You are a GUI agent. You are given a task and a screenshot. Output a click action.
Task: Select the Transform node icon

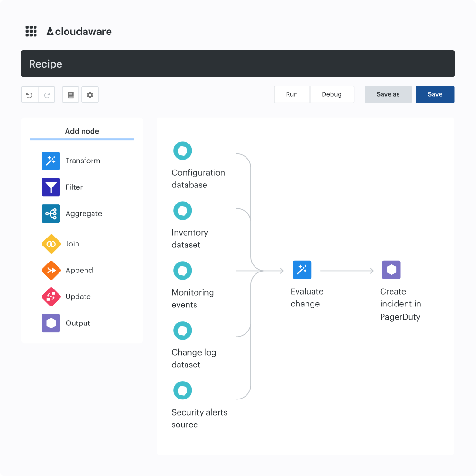point(51,161)
